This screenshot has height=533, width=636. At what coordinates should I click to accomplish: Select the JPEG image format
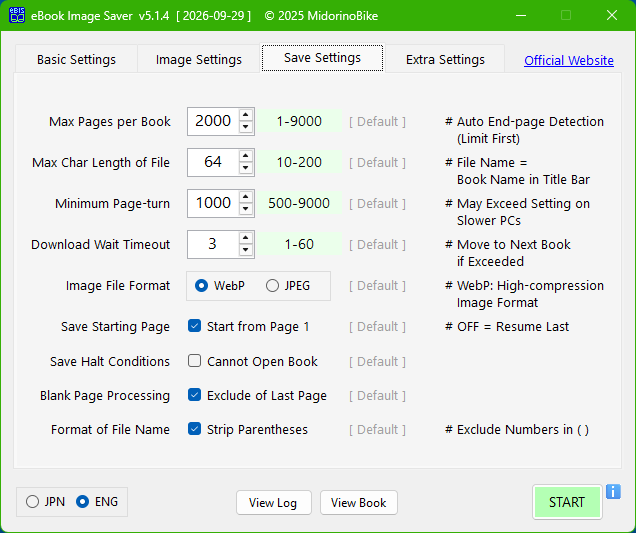(x=288, y=286)
